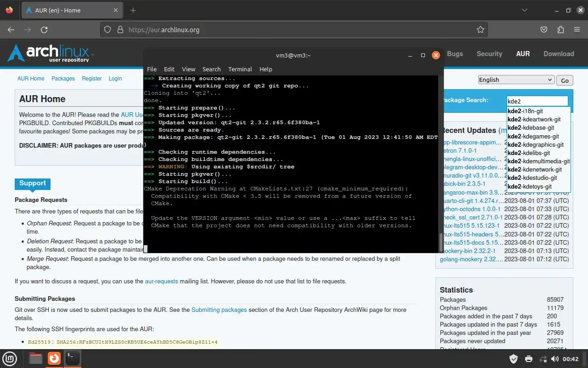Open the terminal Help menu

266,69
